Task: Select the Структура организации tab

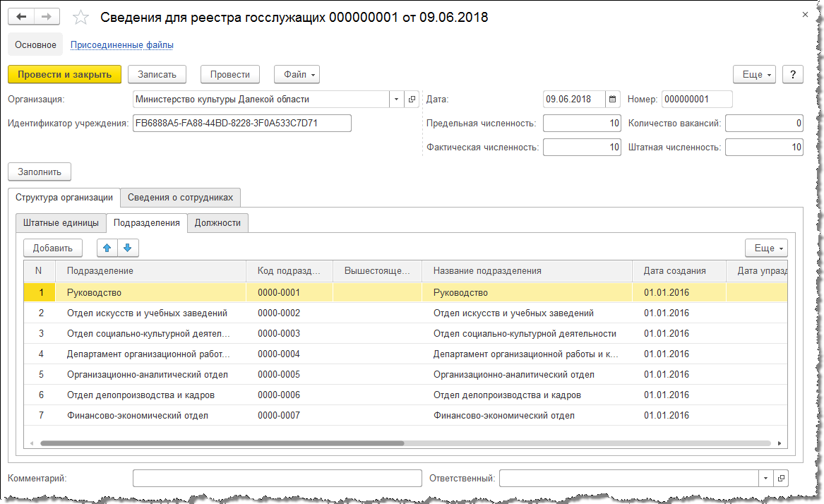Action: click(x=64, y=198)
